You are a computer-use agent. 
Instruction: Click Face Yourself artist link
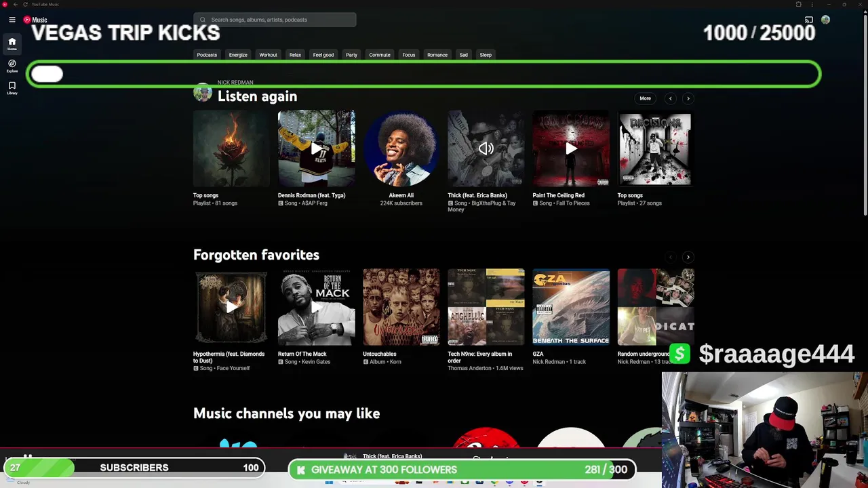coord(233,369)
